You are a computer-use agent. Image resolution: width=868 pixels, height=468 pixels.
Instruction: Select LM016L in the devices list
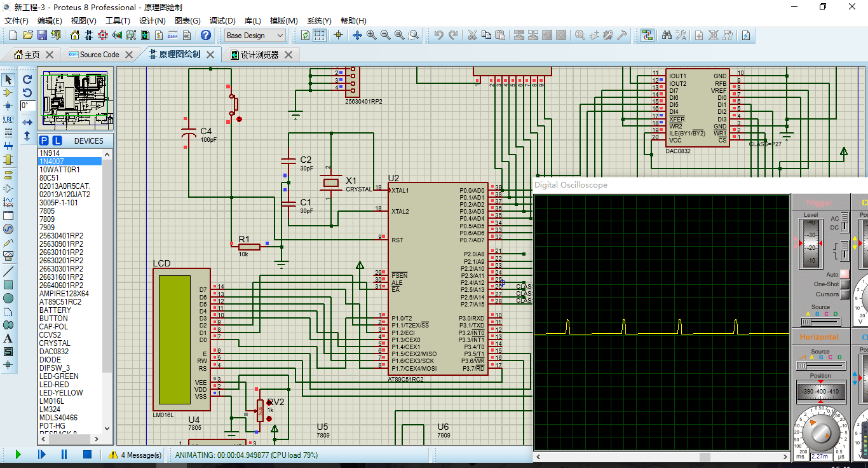click(x=70, y=401)
